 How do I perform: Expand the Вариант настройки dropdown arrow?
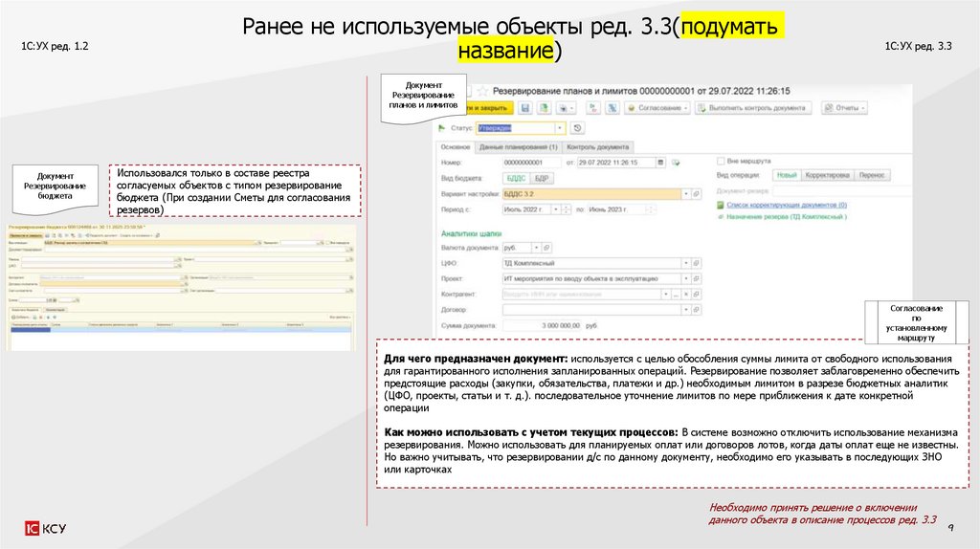click(685, 194)
